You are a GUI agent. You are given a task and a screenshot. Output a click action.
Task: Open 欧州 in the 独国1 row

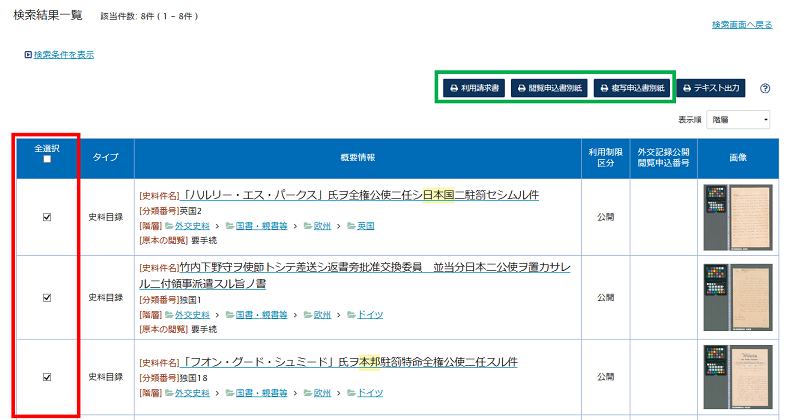coord(322,315)
